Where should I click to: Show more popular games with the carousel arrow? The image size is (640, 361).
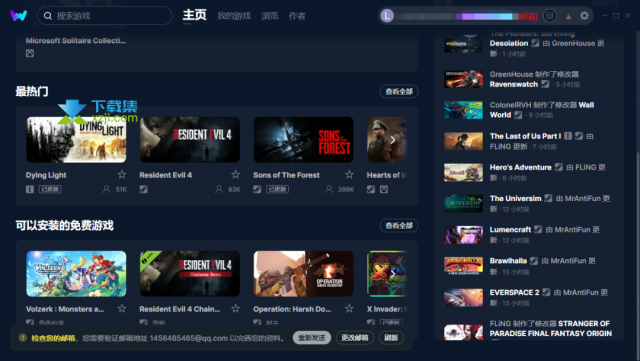[392, 140]
